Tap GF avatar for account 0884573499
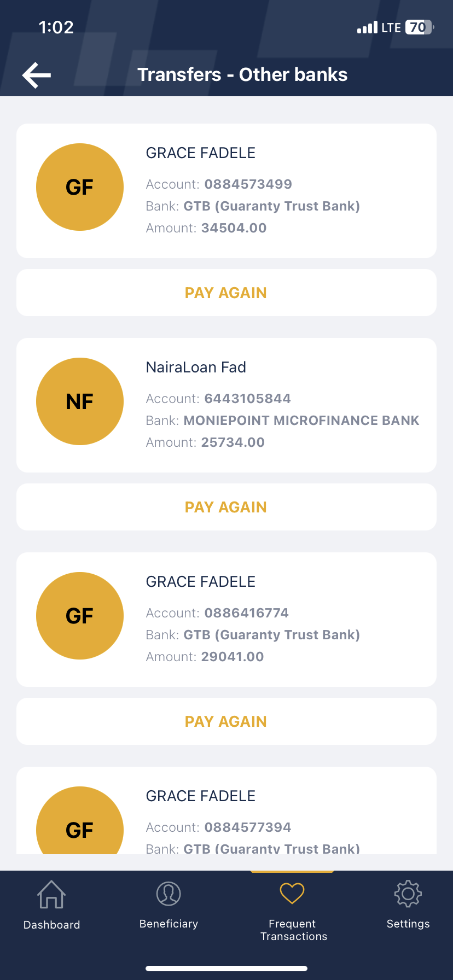This screenshot has width=453, height=980. click(80, 187)
